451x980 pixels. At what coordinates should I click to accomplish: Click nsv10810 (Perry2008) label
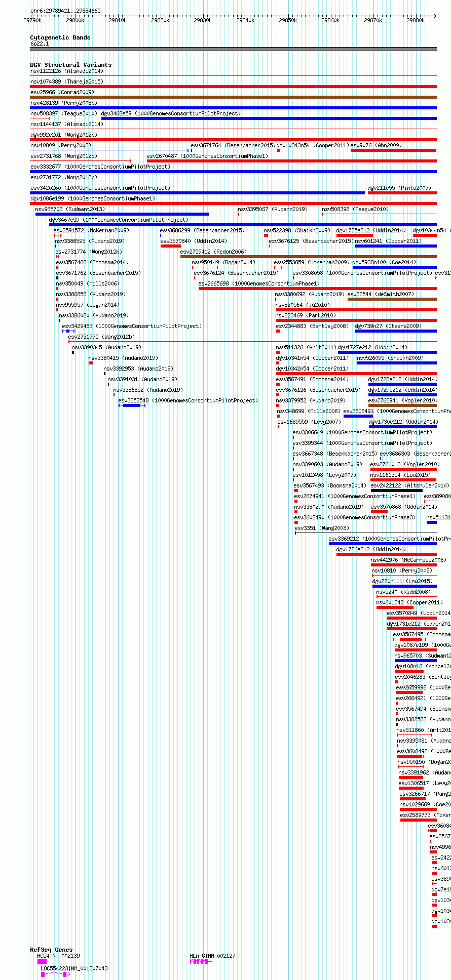coord(402,570)
